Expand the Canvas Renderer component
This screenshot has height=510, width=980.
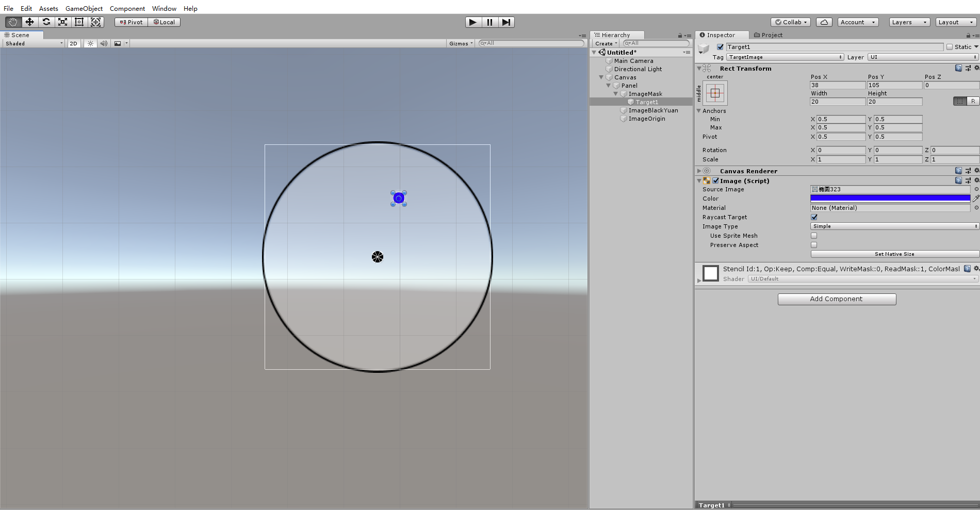(699, 171)
